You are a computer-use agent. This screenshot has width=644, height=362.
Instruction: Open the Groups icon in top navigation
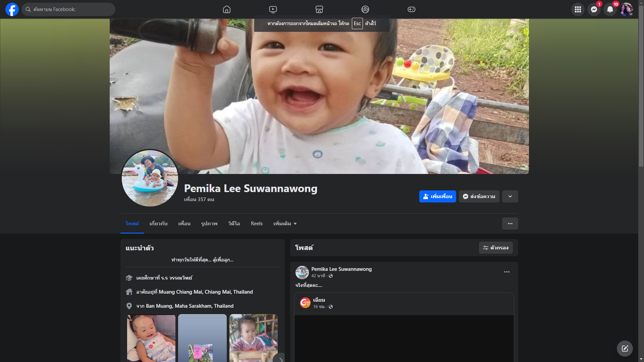click(x=365, y=9)
